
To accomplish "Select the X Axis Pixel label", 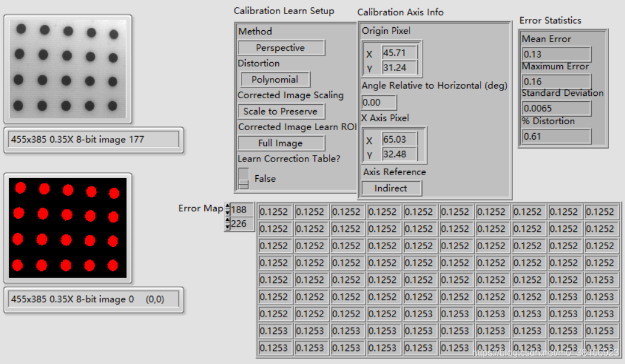I will tap(385, 118).
